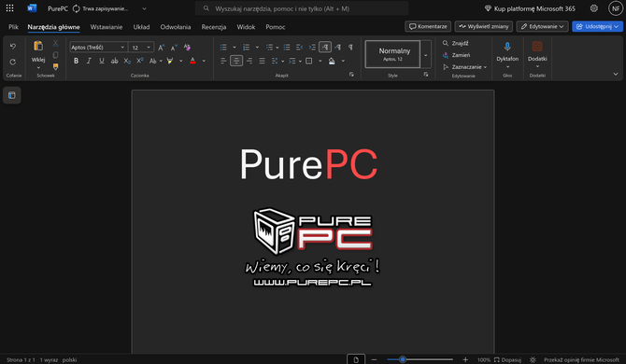Toggle center paragraph alignment
The height and width of the screenshot is (364, 626).
point(236,61)
